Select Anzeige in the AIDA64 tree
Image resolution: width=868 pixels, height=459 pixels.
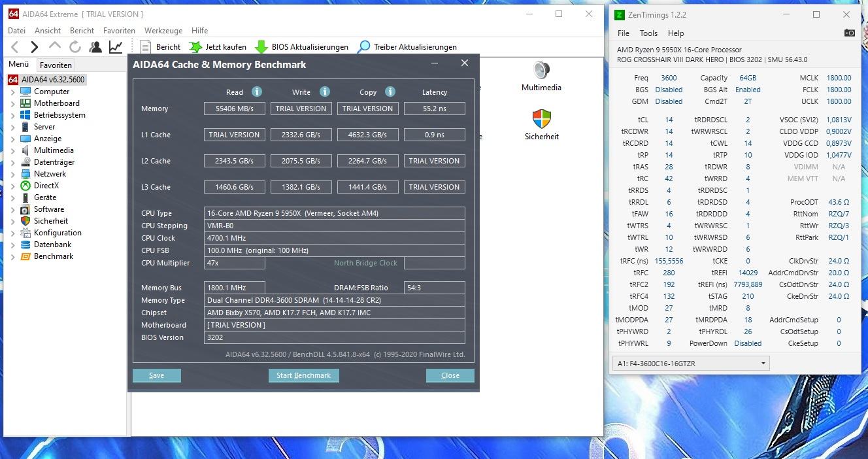pyautogui.click(x=48, y=139)
